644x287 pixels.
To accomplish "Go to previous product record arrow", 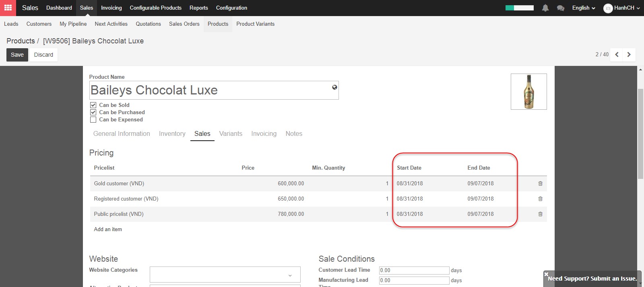I will (617, 55).
